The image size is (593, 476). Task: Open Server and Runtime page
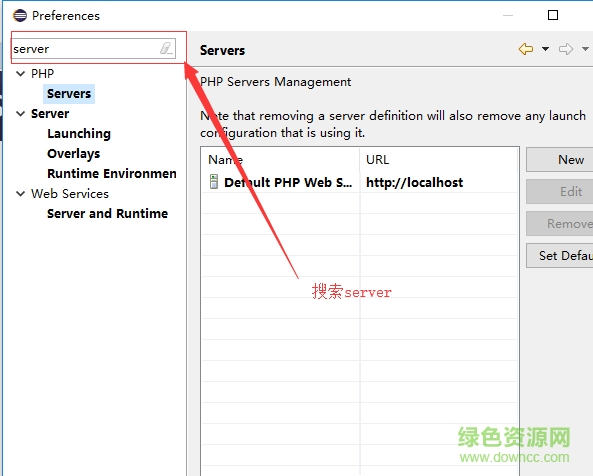pyautogui.click(x=107, y=214)
